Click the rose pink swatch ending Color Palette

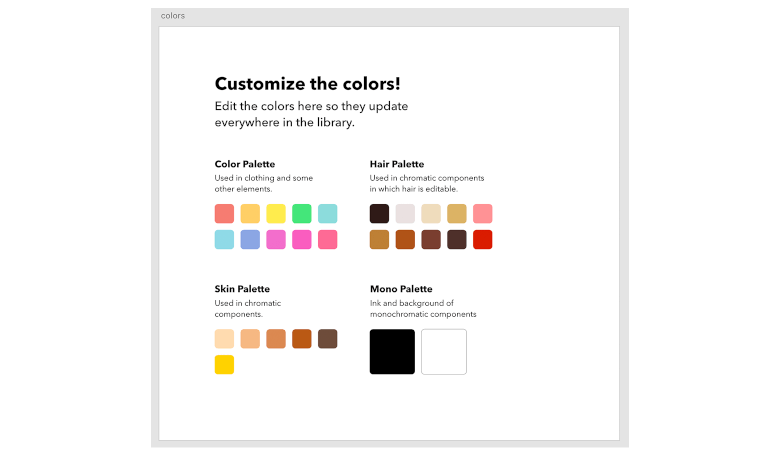328,239
